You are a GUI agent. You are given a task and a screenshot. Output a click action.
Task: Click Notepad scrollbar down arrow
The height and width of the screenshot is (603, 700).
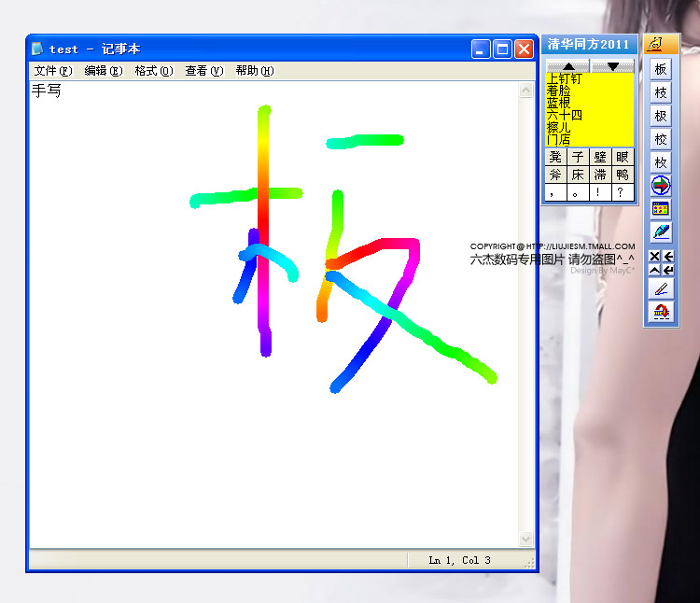(525, 540)
